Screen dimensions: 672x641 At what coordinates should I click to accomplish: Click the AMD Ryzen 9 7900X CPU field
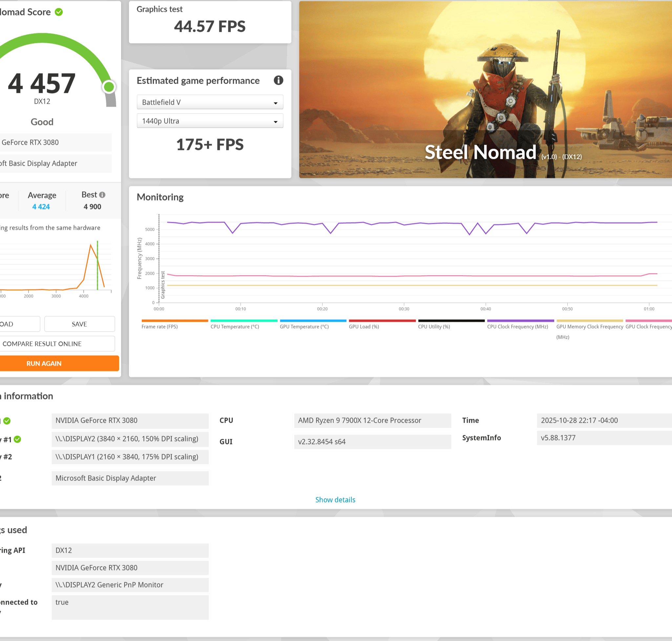[372, 421]
